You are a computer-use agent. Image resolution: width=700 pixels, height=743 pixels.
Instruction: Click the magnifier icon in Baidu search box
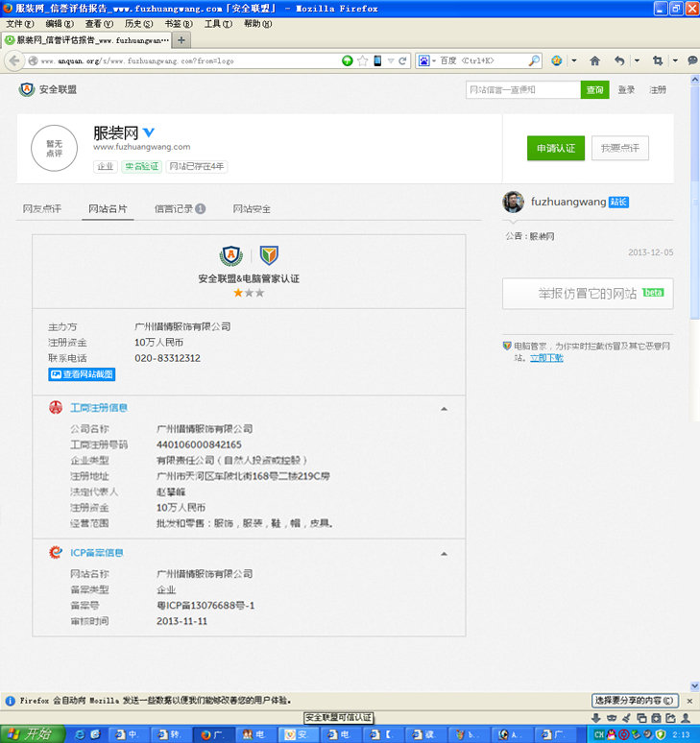click(x=534, y=60)
